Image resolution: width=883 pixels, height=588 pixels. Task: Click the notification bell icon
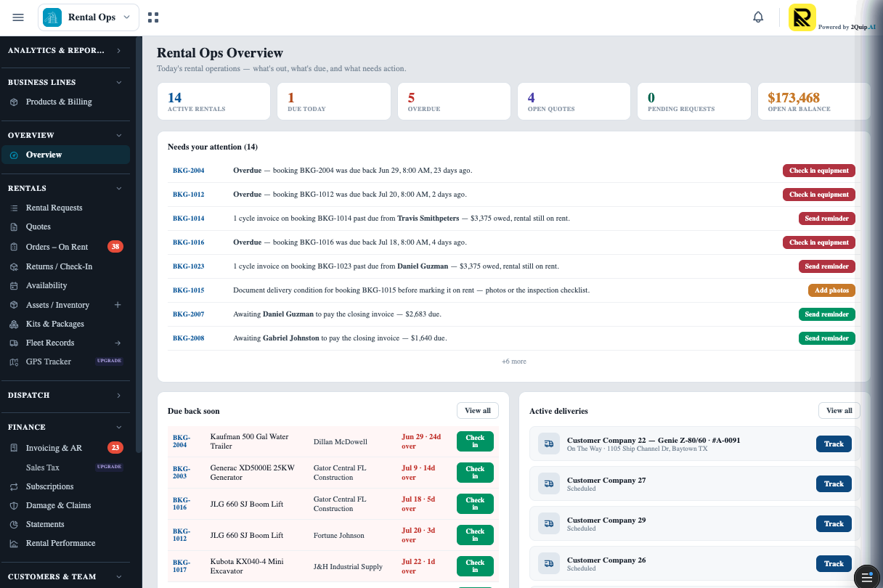point(758,17)
